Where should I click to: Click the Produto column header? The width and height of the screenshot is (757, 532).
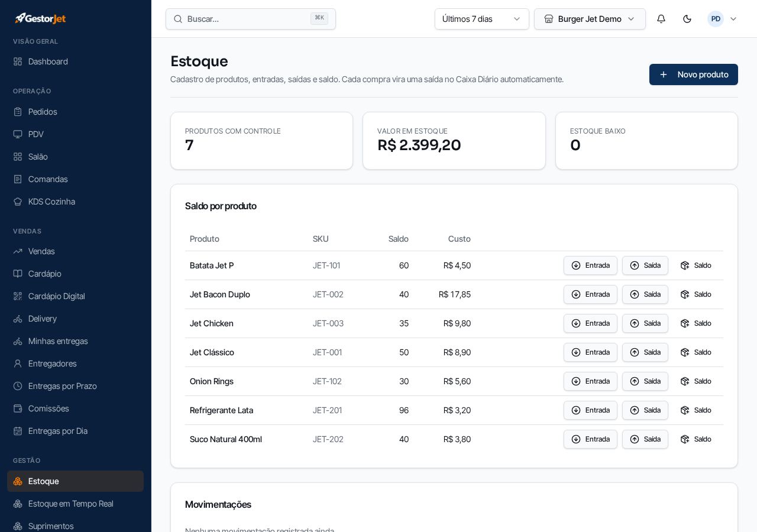(205, 239)
